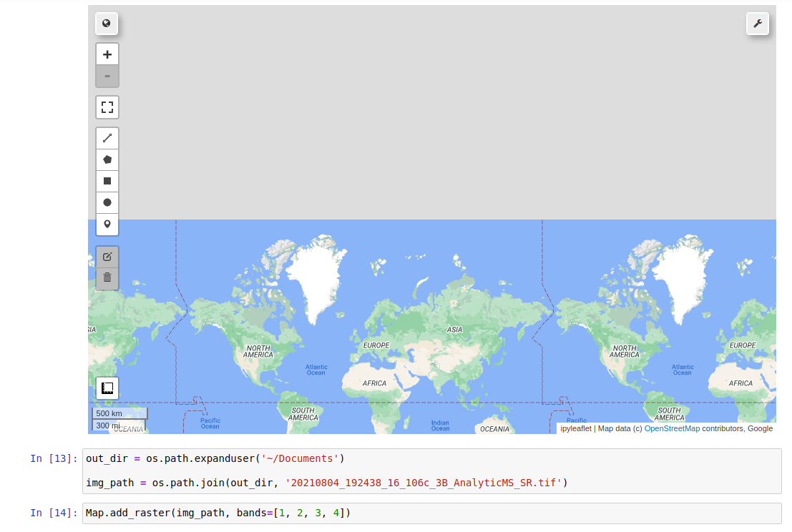
Task: Open the wrench toolbar menu
Action: click(x=758, y=23)
